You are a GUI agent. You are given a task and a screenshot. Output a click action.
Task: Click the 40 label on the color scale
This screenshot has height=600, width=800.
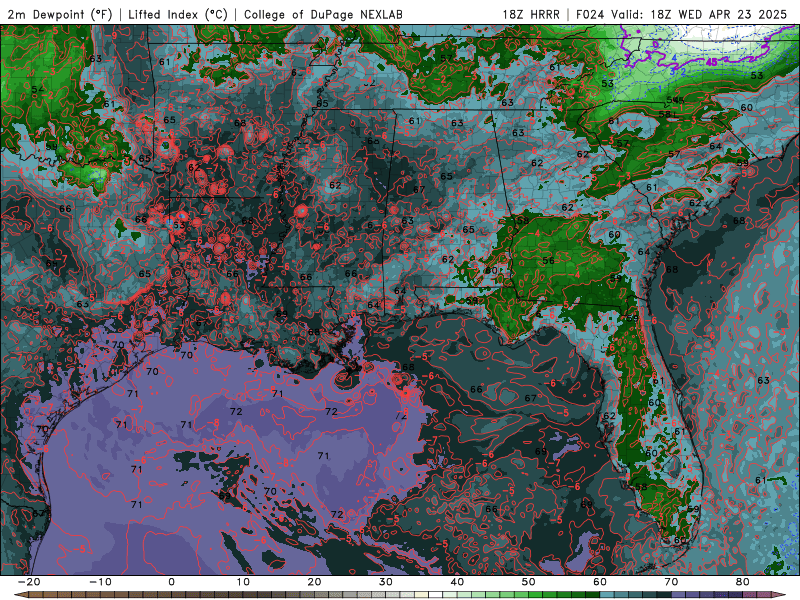(457, 582)
